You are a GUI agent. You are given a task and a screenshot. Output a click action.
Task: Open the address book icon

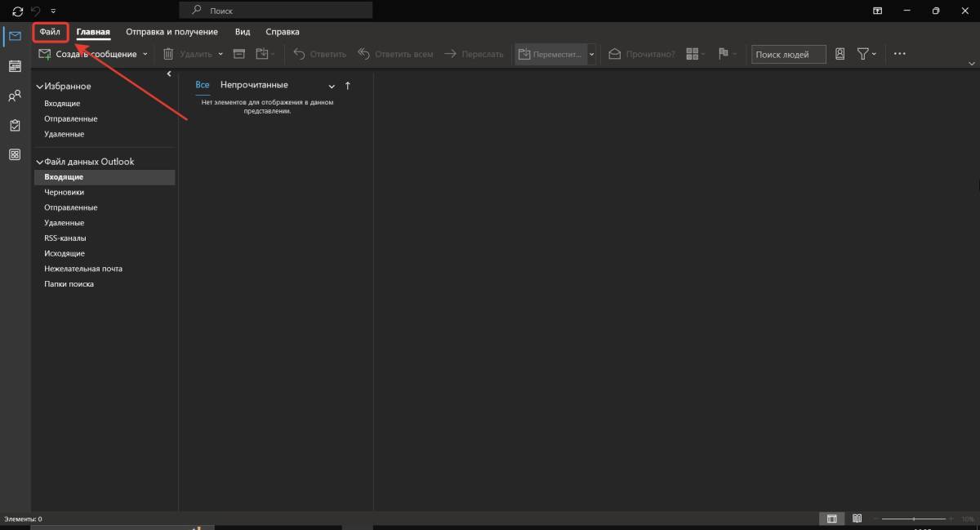pos(840,54)
